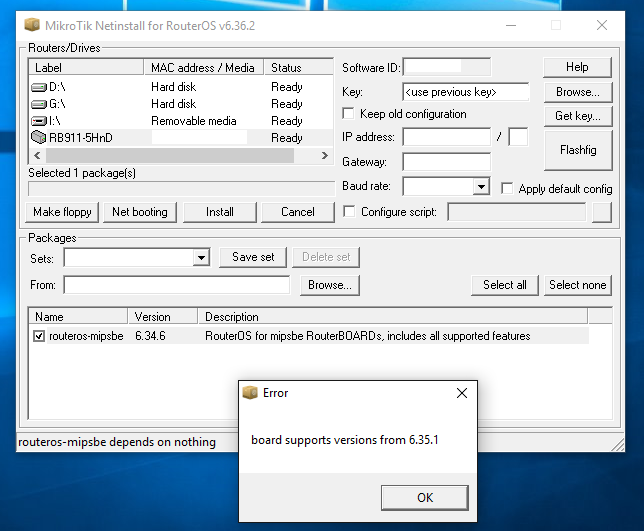
Task: Click the Description column header
Action: pyautogui.click(x=393, y=317)
